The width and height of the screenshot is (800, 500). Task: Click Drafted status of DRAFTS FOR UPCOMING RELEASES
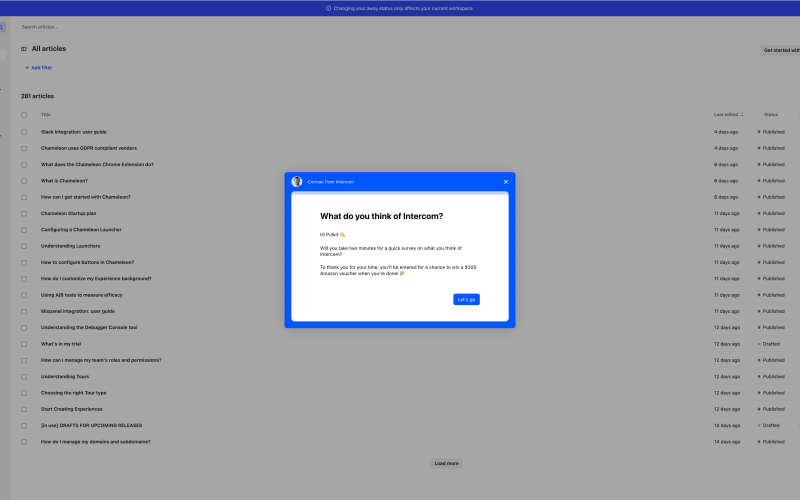click(769, 426)
